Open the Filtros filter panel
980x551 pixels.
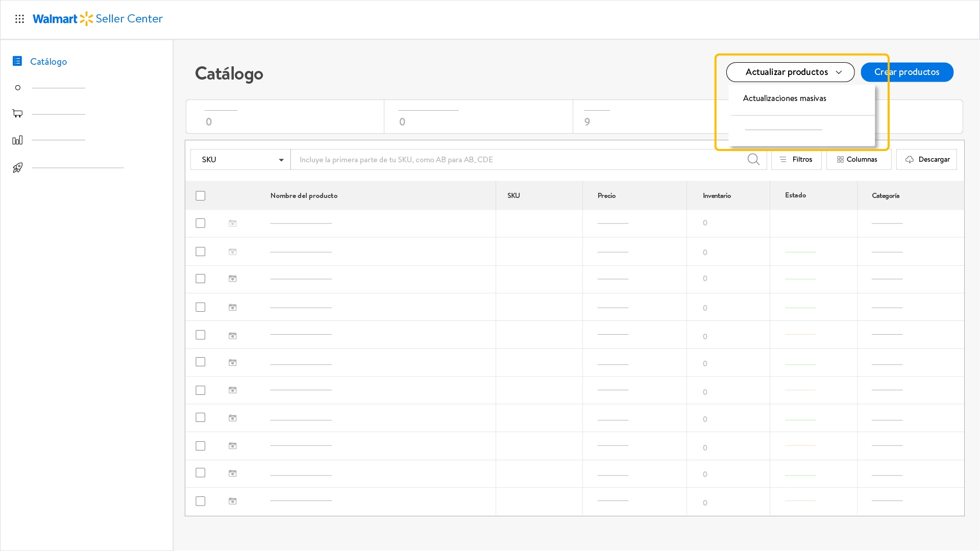point(796,160)
